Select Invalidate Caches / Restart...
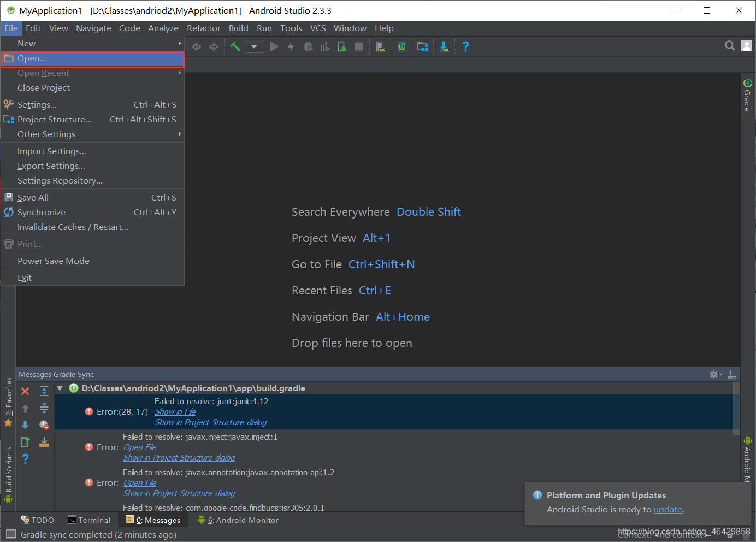The image size is (756, 542). click(x=93, y=227)
